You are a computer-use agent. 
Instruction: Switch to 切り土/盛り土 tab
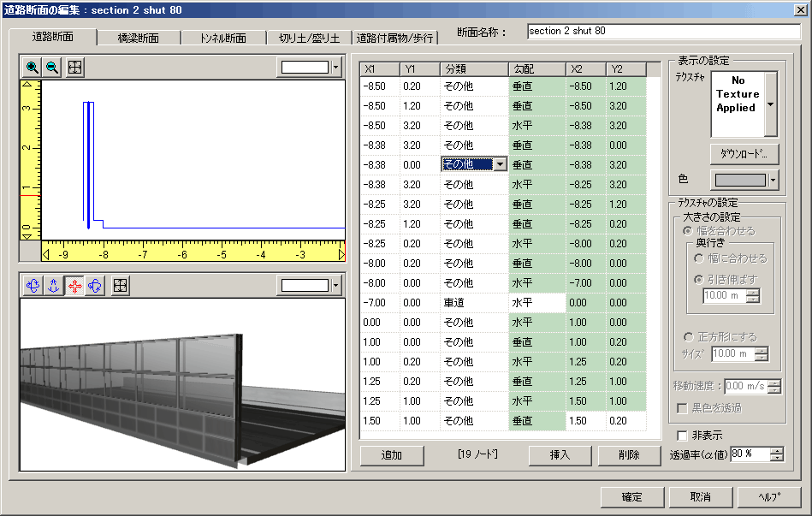[309, 38]
